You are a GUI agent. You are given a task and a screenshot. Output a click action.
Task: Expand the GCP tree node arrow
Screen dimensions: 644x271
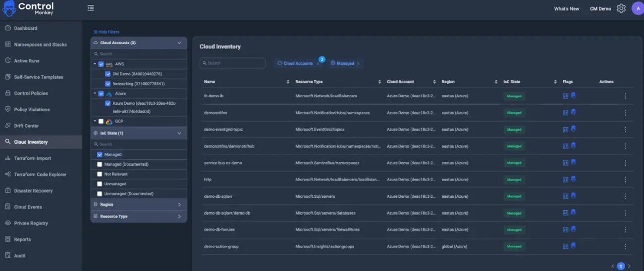95,121
